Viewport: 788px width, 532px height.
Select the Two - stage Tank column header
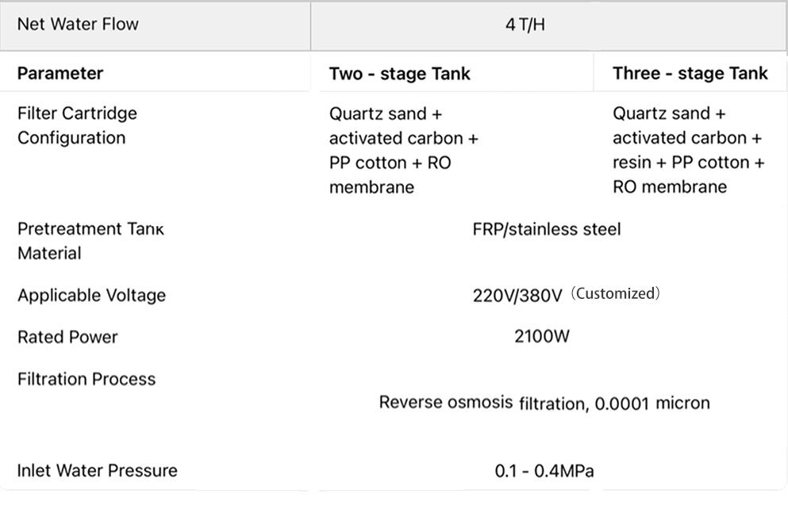pyautogui.click(x=399, y=74)
